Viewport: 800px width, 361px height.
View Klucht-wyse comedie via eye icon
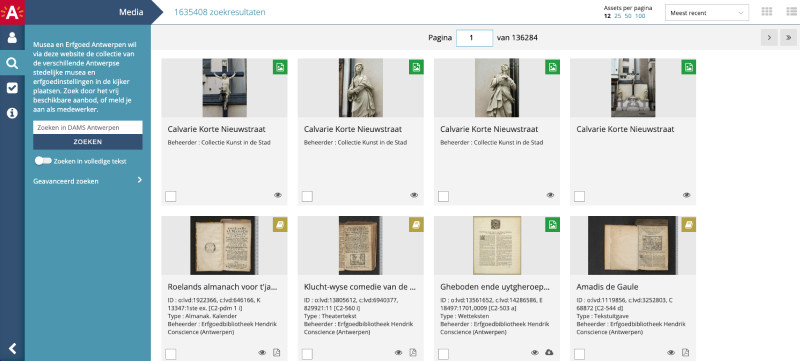(398, 352)
